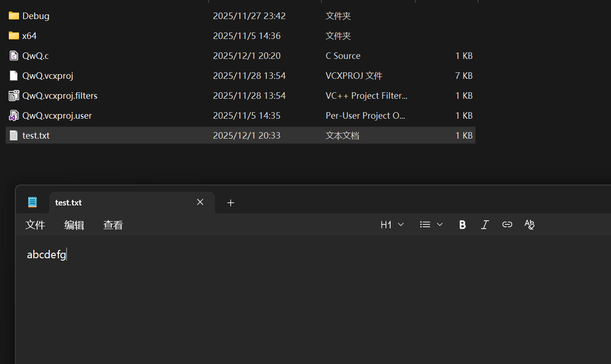Select the test.txt file name in Explorer
The image size is (611, 364).
click(36, 135)
